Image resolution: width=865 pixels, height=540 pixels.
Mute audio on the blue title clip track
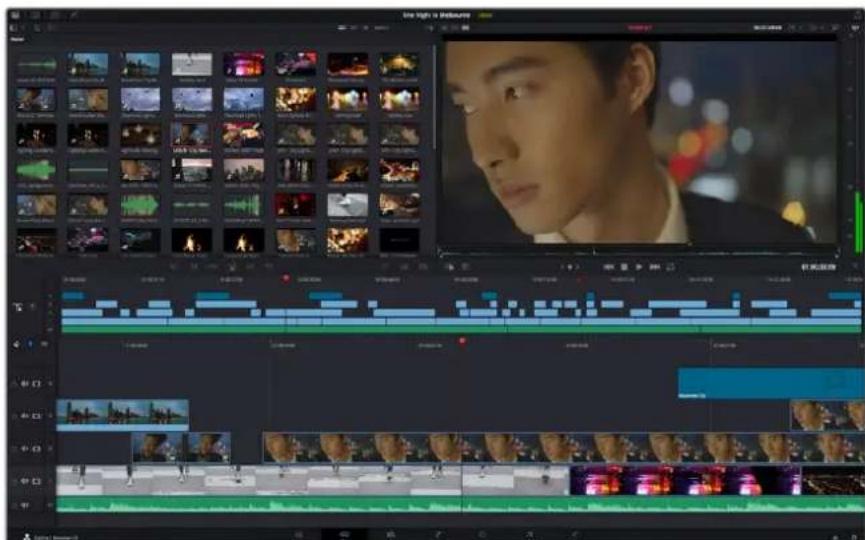(x=25, y=383)
